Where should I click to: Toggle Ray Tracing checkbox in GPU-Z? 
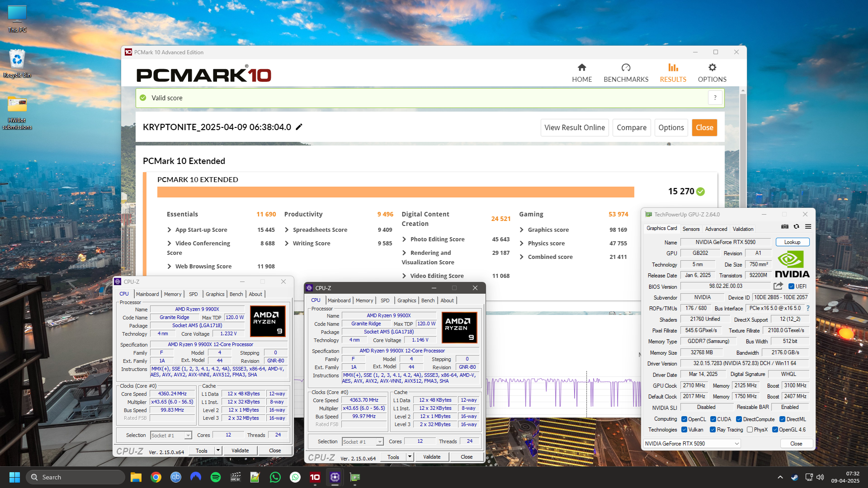[712, 429]
